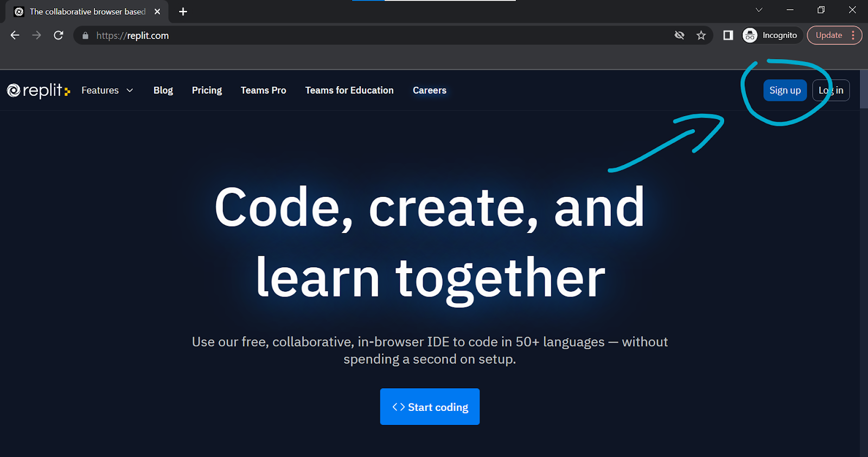Open the tab search chevron
The image size is (868, 457).
[x=759, y=10]
